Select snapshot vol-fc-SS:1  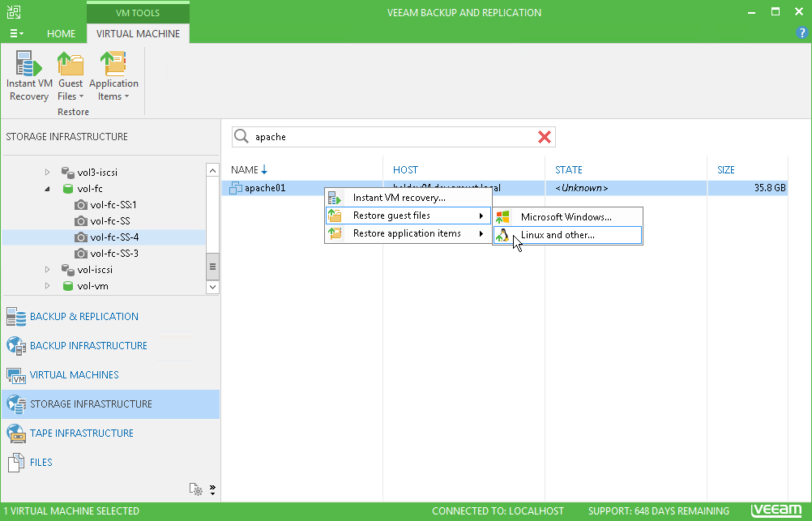pos(113,204)
